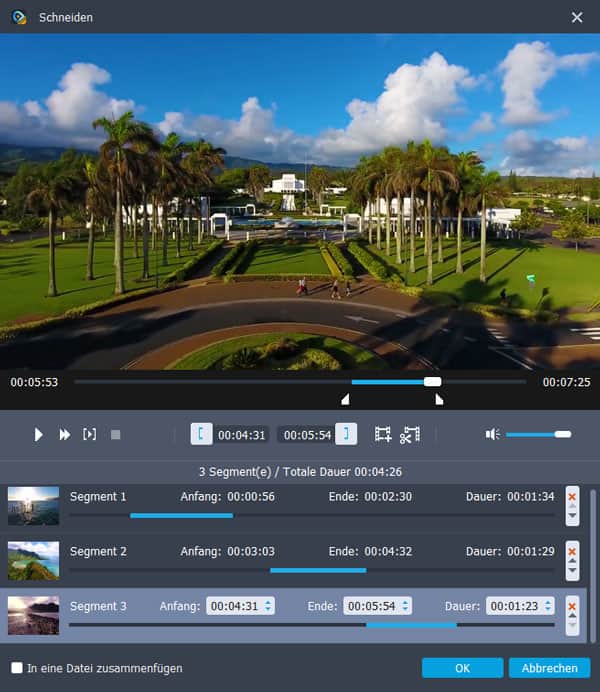Viewport: 600px width, 692px height.
Task: Delete Segment 2 with red X
Action: point(572,551)
